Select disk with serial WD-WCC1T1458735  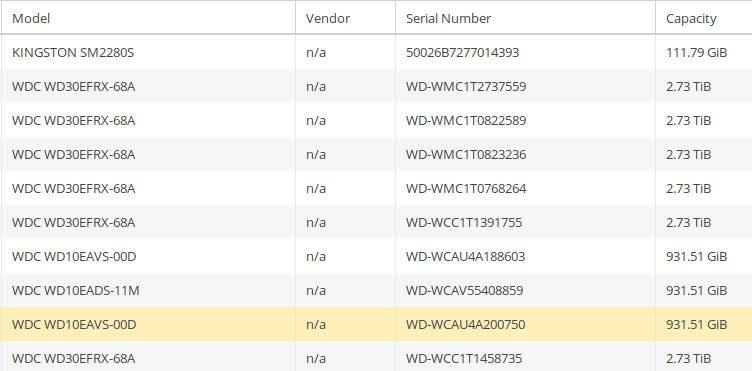coord(376,357)
